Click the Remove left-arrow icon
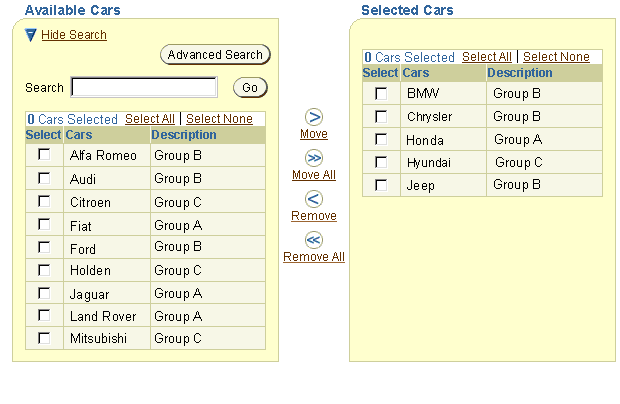 pyautogui.click(x=314, y=199)
